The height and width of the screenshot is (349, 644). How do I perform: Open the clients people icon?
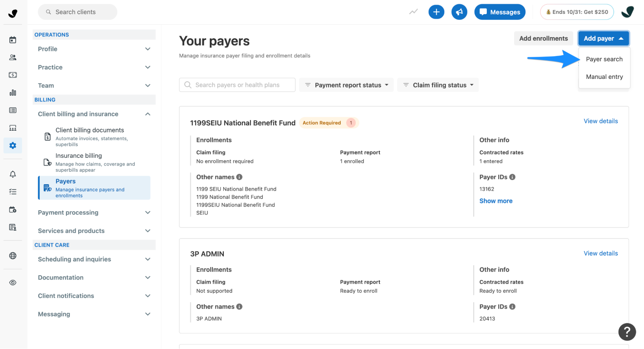[x=13, y=57]
